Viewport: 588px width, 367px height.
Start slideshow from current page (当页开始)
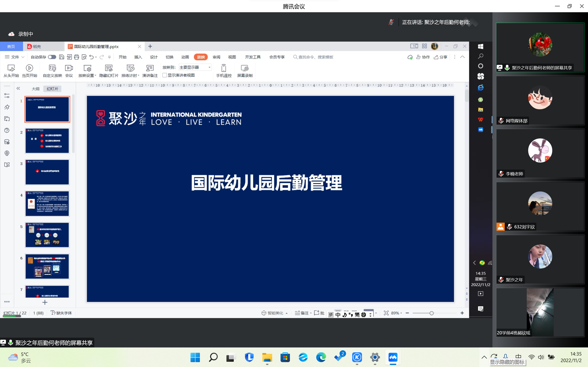pos(29,68)
